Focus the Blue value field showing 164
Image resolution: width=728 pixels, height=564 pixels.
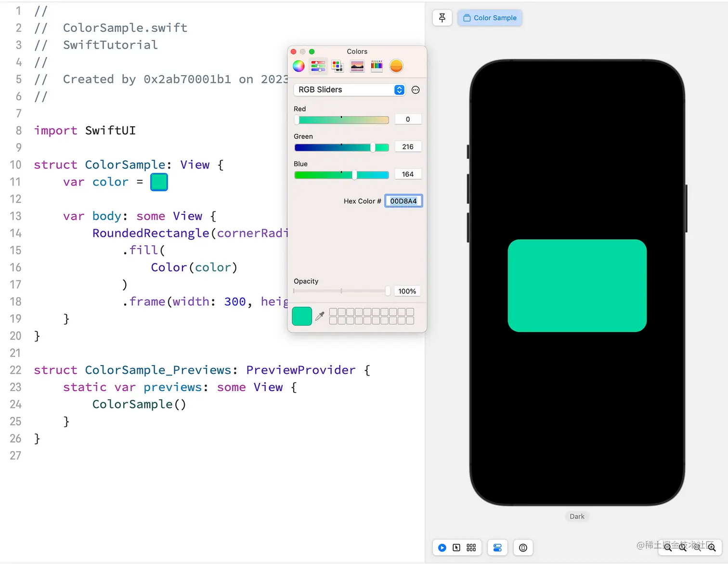click(408, 174)
